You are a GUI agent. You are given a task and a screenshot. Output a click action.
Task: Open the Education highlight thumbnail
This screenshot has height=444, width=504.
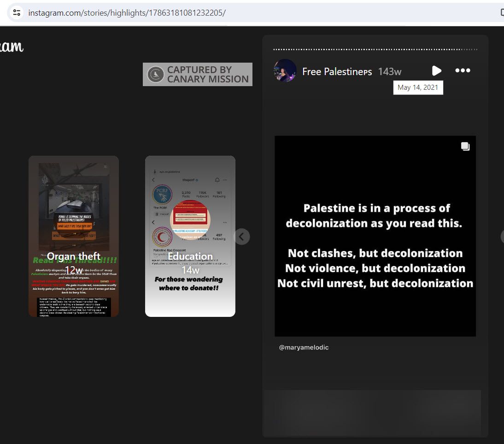pos(190,236)
